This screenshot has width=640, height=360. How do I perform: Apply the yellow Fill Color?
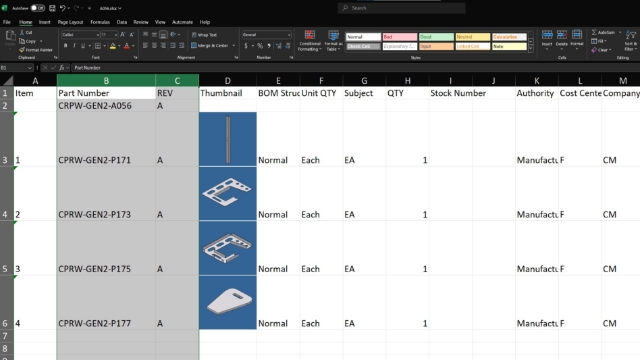[x=113, y=46]
